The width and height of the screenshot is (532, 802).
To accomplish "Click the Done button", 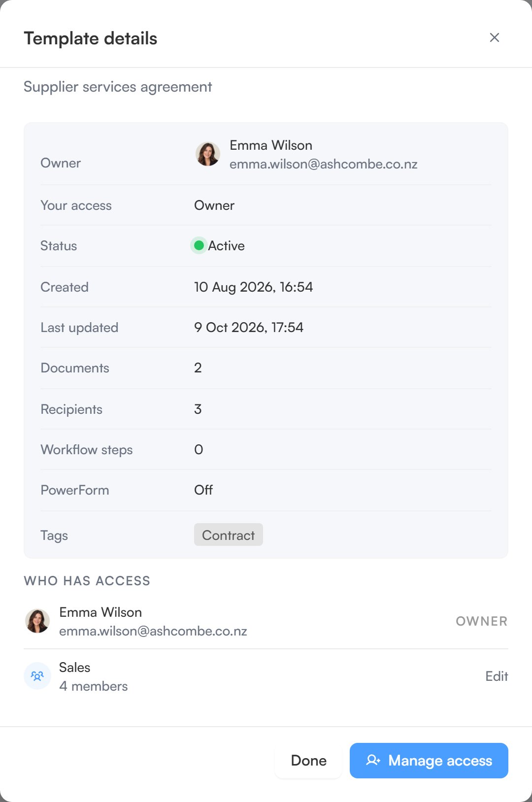I will coord(308,761).
